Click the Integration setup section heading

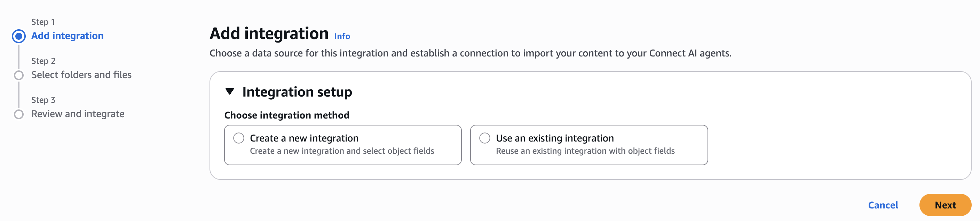pyautogui.click(x=297, y=92)
